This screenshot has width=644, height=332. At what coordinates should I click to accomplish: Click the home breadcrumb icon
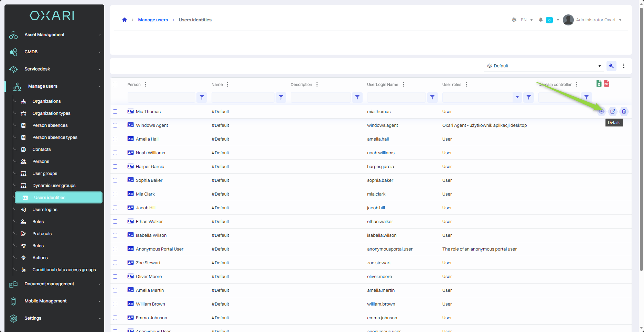[x=125, y=20]
